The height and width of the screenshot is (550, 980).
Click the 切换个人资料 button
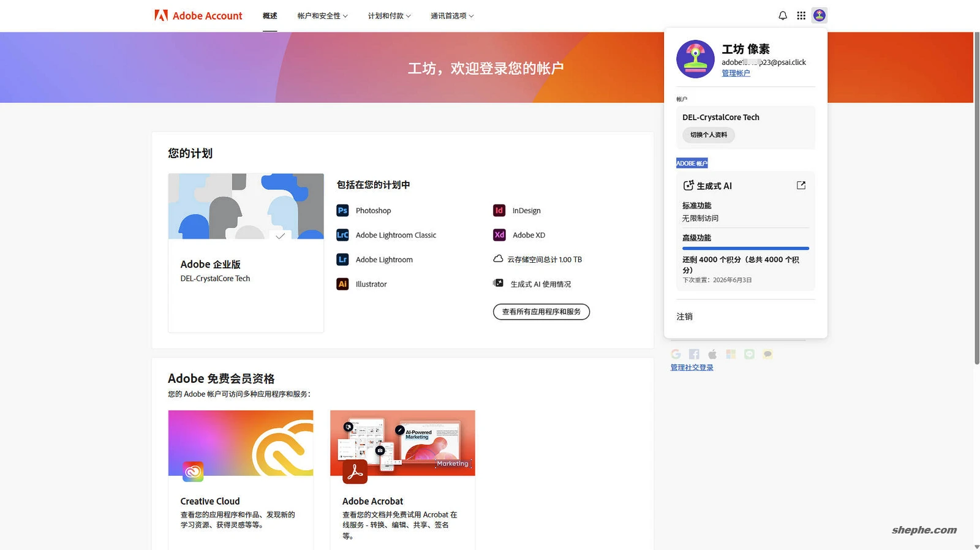[x=709, y=135]
